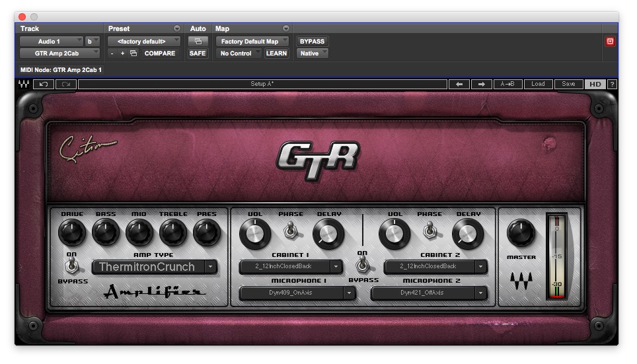Click the Save button
The height and width of the screenshot is (364, 637).
(x=568, y=84)
